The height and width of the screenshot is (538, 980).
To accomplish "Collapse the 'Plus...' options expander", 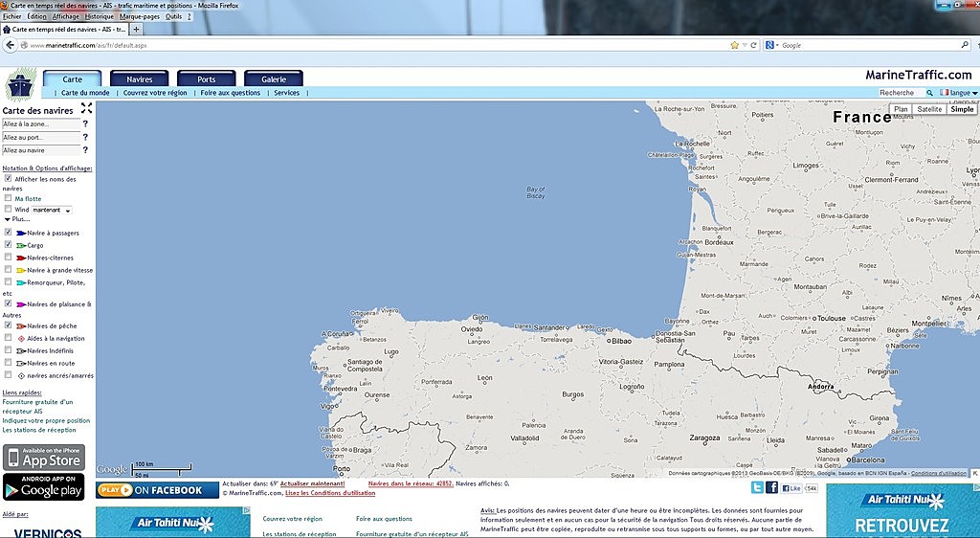I will [17, 219].
